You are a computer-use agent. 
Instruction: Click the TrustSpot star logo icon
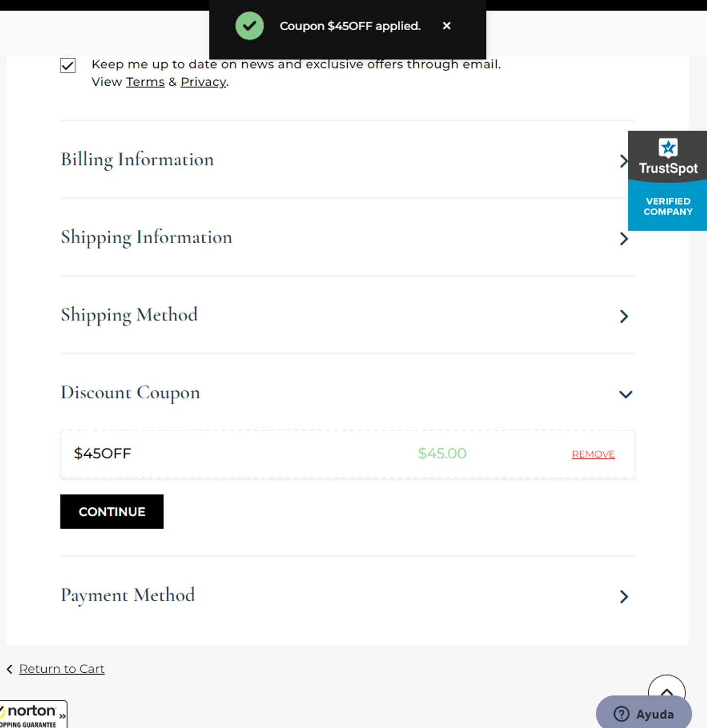(668, 148)
